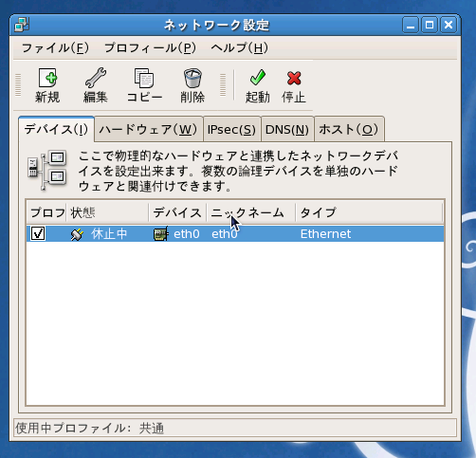Open the ヘルプ(H) menu
This screenshot has height=458, width=476.
240,48
